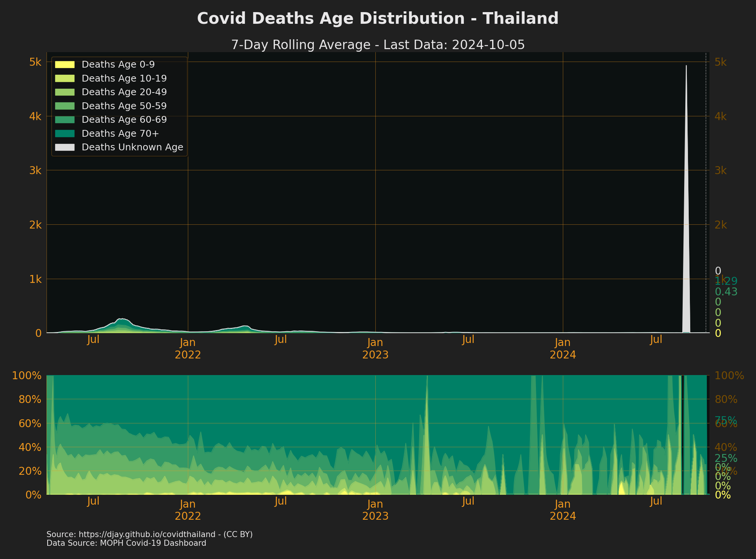Select the 'Deaths Age 60-69' legend label
This screenshot has height=559, width=756.
(124, 120)
